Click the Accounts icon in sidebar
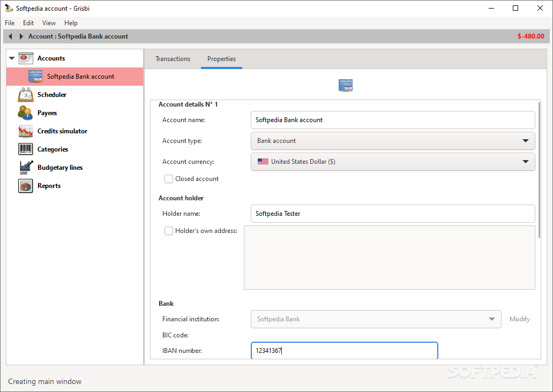This screenshot has height=392, width=553. 26,58
